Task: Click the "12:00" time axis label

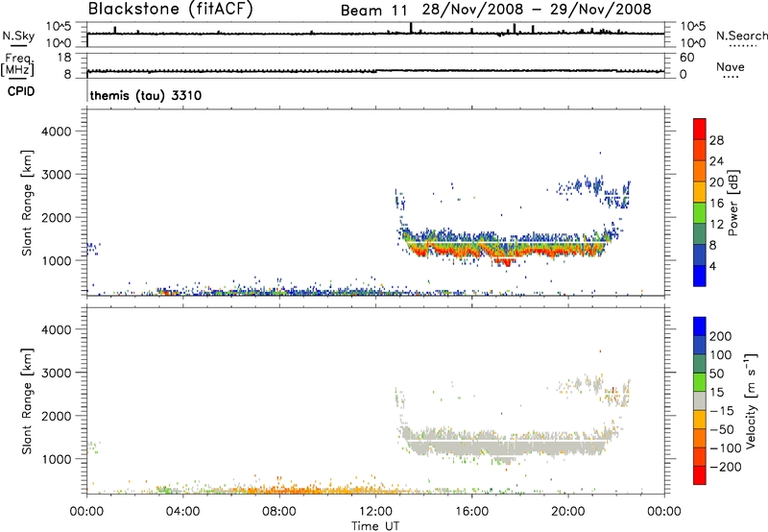Action: 375,512
